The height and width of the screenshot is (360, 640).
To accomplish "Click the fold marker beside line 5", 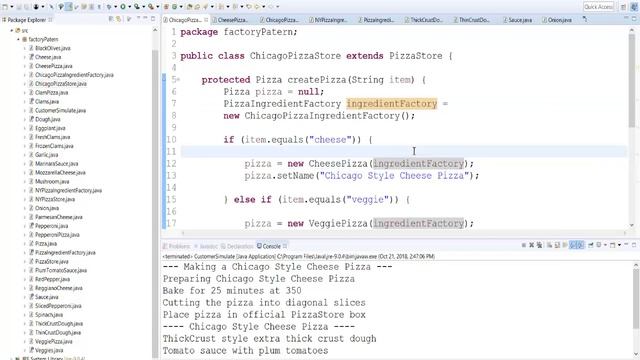I will click(x=178, y=80).
